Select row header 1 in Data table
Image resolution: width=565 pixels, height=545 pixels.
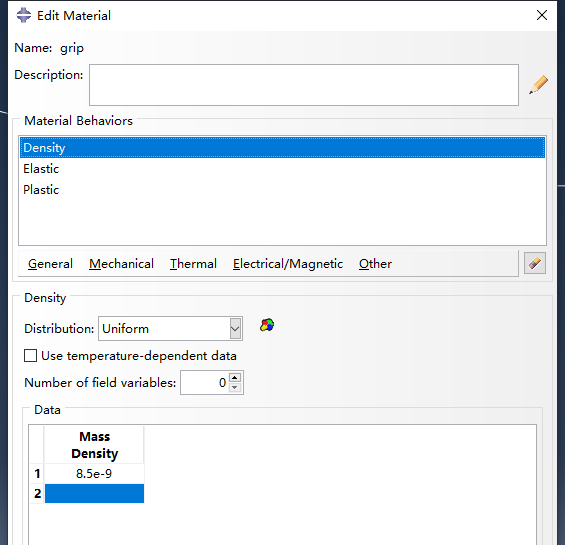click(x=37, y=474)
